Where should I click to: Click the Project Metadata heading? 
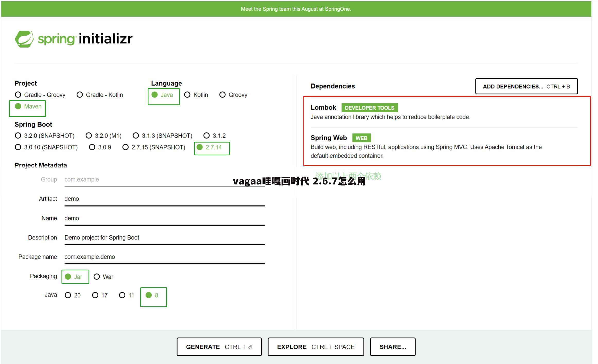[41, 165]
